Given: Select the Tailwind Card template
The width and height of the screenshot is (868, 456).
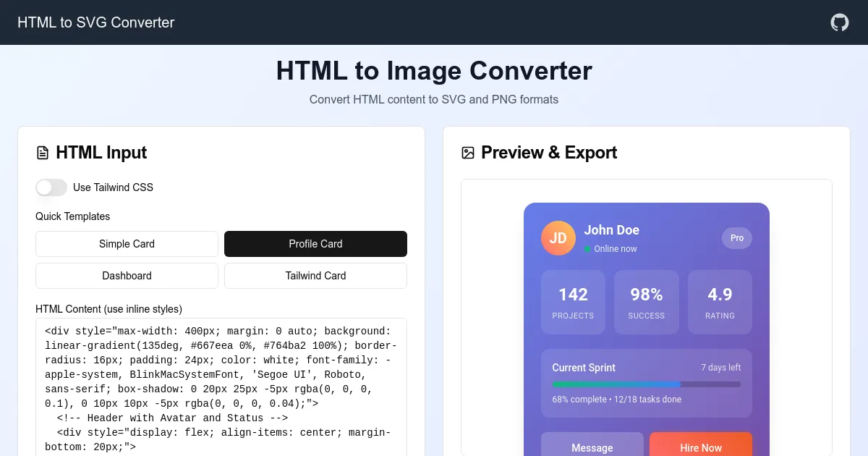Looking at the screenshot, I should pyautogui.click(x=315, y=276).
